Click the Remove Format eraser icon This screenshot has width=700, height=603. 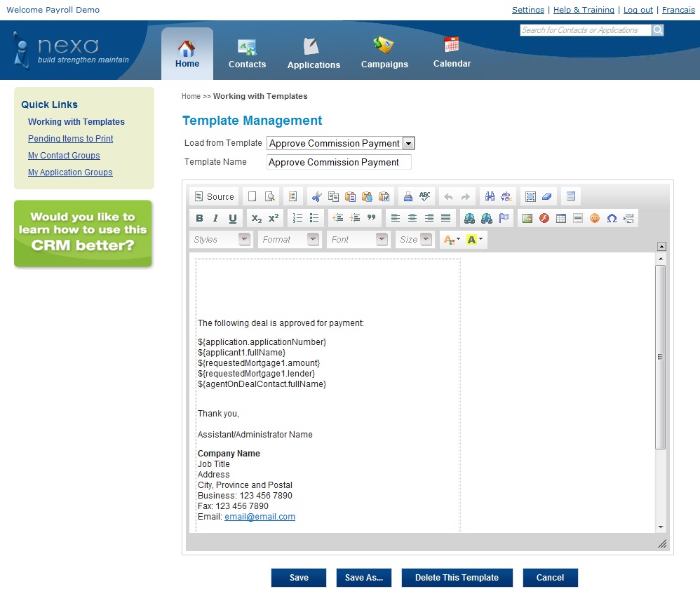tap(547, 196)
